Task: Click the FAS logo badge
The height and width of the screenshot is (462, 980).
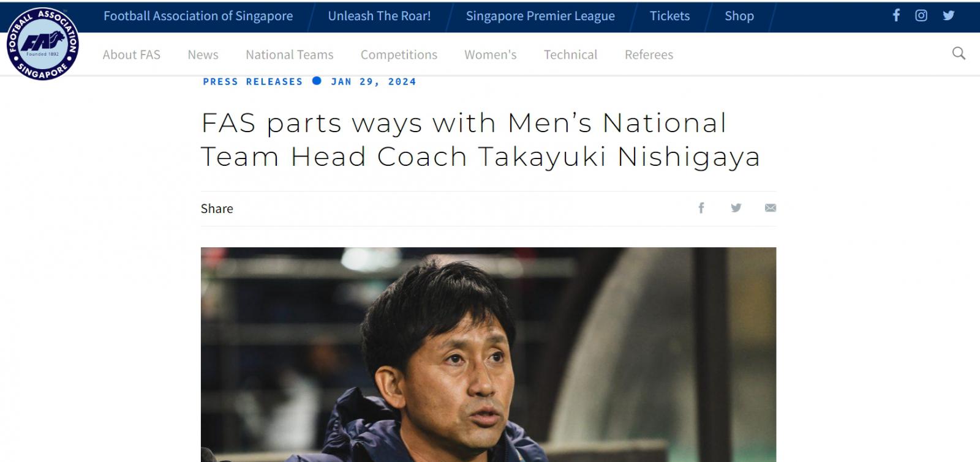Action: coord(43,43)
